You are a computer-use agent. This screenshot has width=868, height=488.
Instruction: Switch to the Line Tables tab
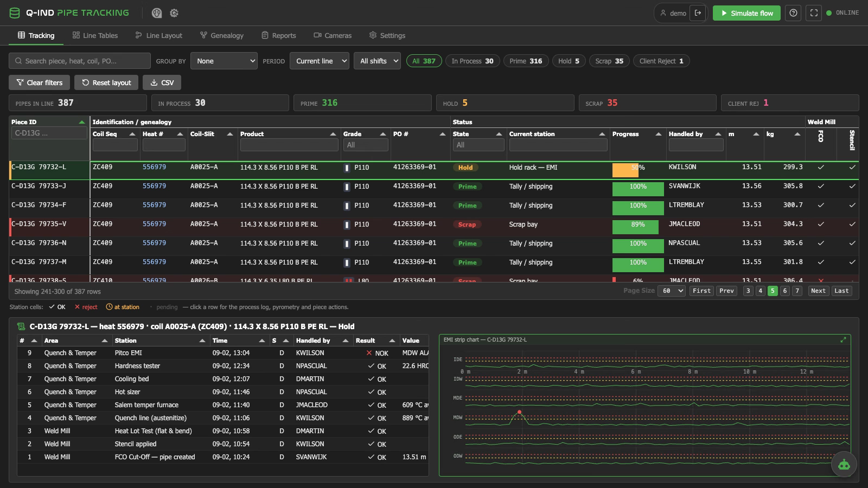click(x=95, y=35)
